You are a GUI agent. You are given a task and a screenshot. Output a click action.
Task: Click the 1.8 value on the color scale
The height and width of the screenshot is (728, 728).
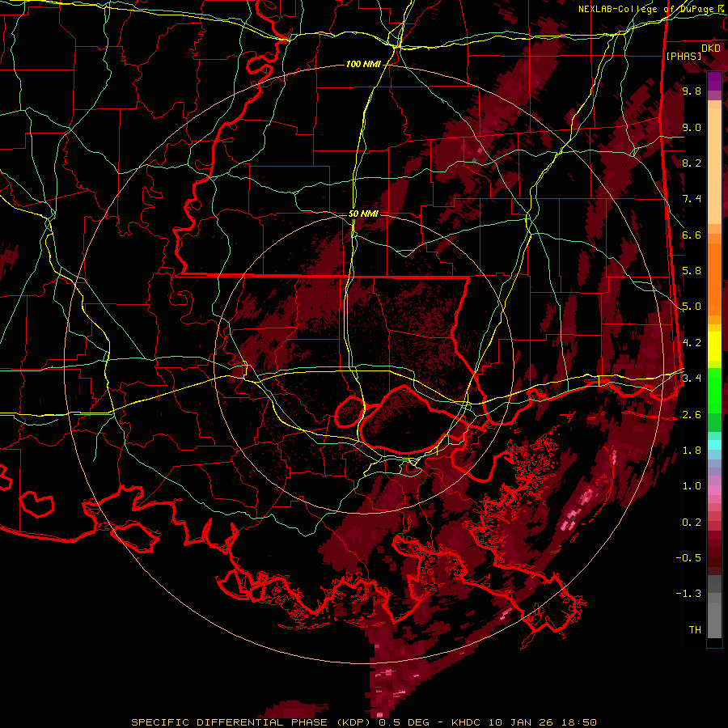pos(692,451)
